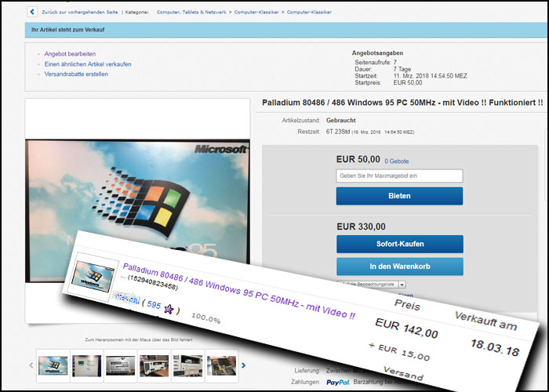This screenshot has width=549, height=392.
Task: Click into the Maximalgebot input field
Action: coord(399,176)
